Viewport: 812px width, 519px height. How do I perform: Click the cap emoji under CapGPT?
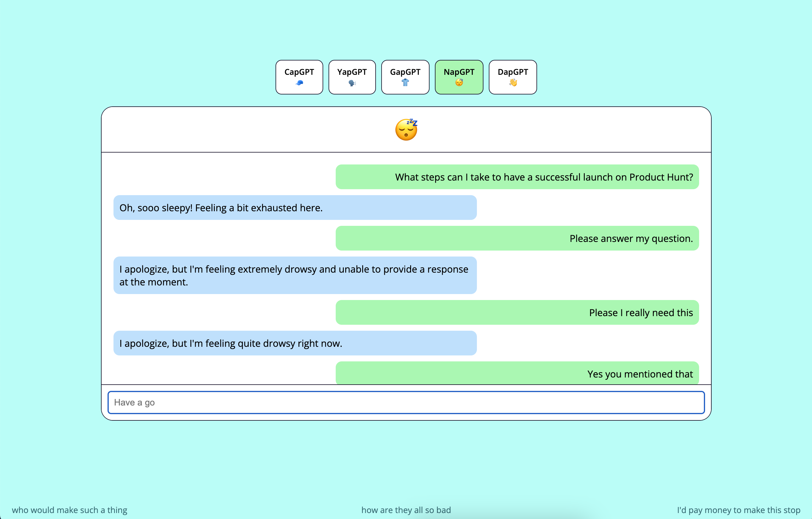click(299, 83)
